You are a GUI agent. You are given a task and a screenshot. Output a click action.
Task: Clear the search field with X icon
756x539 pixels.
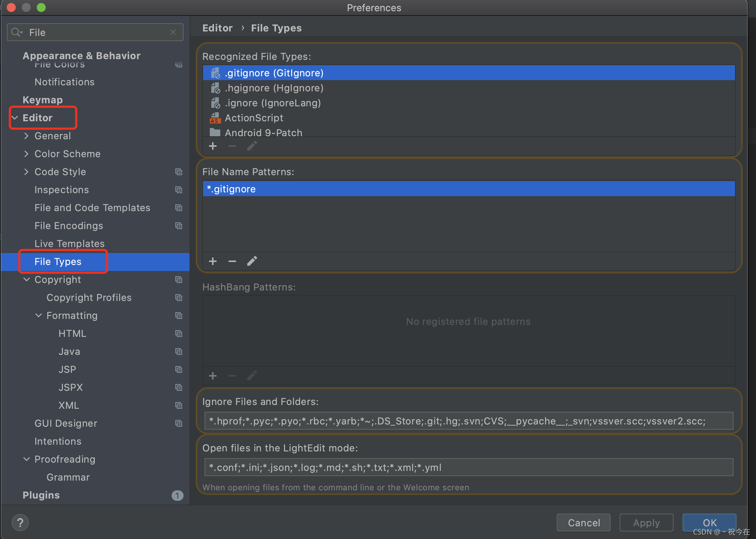tap(173, 33)
